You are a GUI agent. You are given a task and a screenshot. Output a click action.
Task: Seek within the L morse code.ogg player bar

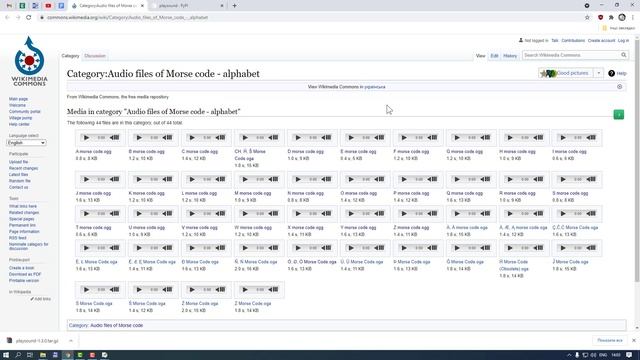click(x=207, y=179)
